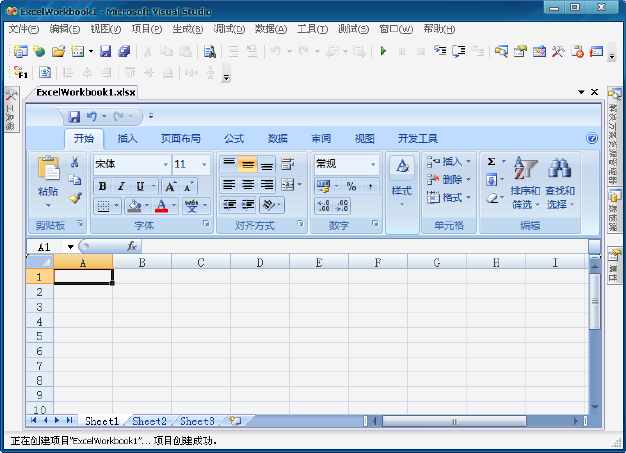Click the Find and Select binoculars icon
The width and height of the screenshot is (626, 453).
(x=560, y=168)
